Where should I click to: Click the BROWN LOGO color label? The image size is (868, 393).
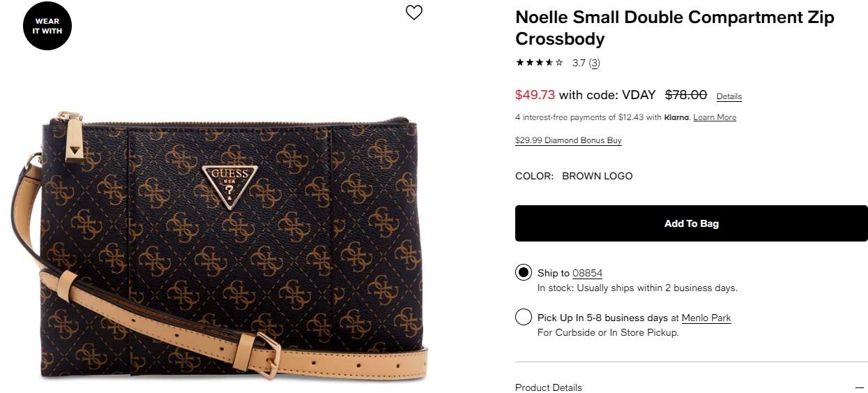point(597,176)
